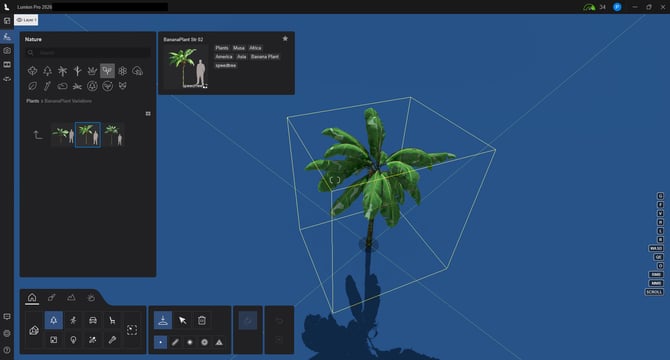
Task: Select the broadleaf tree category icon
Action: [32, 71]
